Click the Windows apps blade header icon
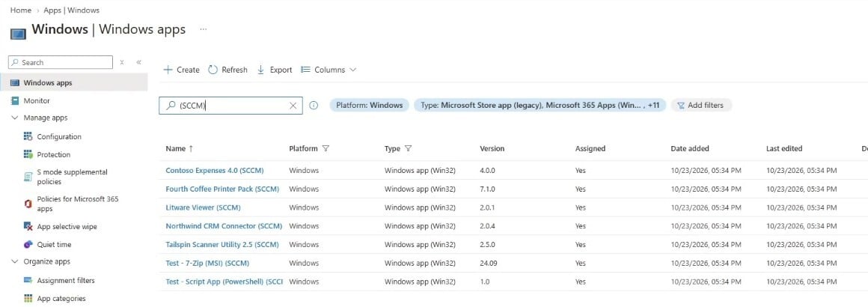The image size is (868, 307). [18, 33]
